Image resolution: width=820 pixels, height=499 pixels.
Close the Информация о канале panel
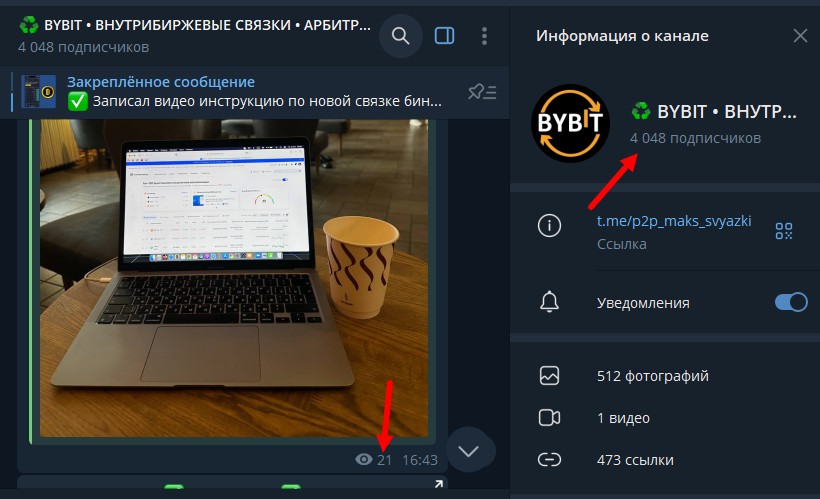click(x=800, y=36)
